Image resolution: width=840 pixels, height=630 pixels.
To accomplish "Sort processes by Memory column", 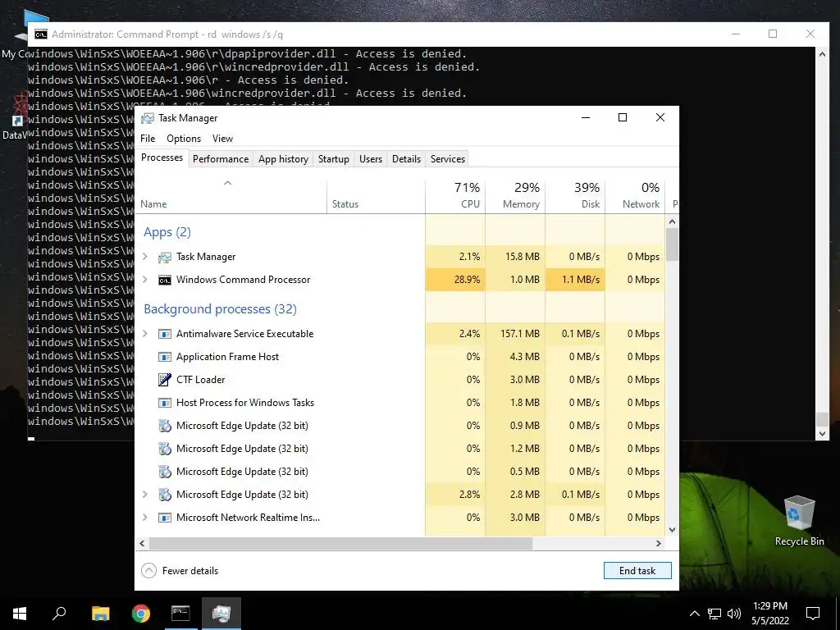I will click(515, 197).
